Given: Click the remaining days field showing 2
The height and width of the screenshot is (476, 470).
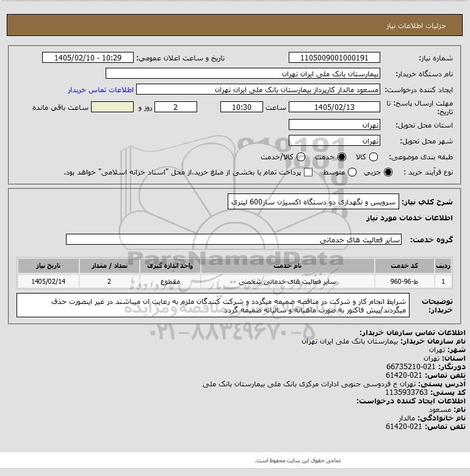Looking at the screenshot, I should (176, 107).
